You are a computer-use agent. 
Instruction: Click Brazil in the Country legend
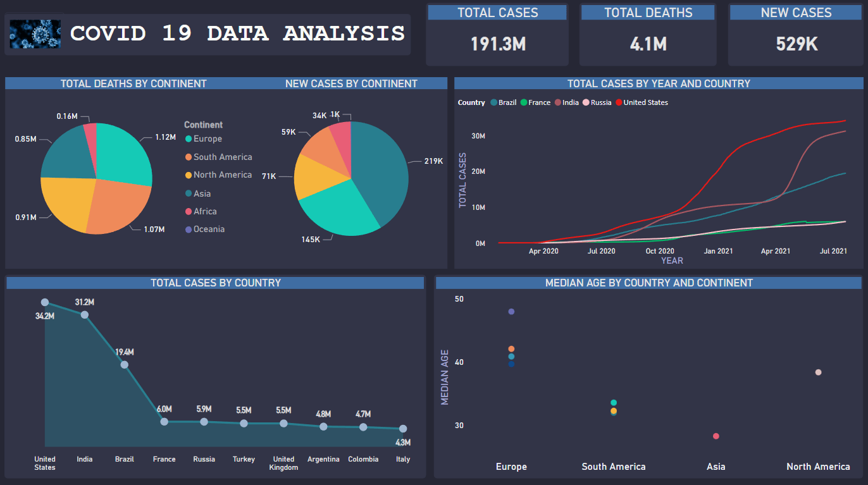[x=507, y=102]
